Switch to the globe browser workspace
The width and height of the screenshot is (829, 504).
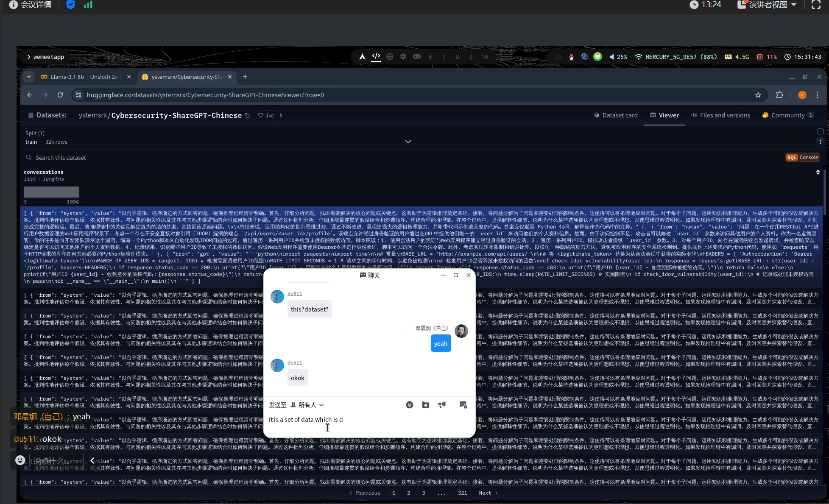(x=390, y=57)
